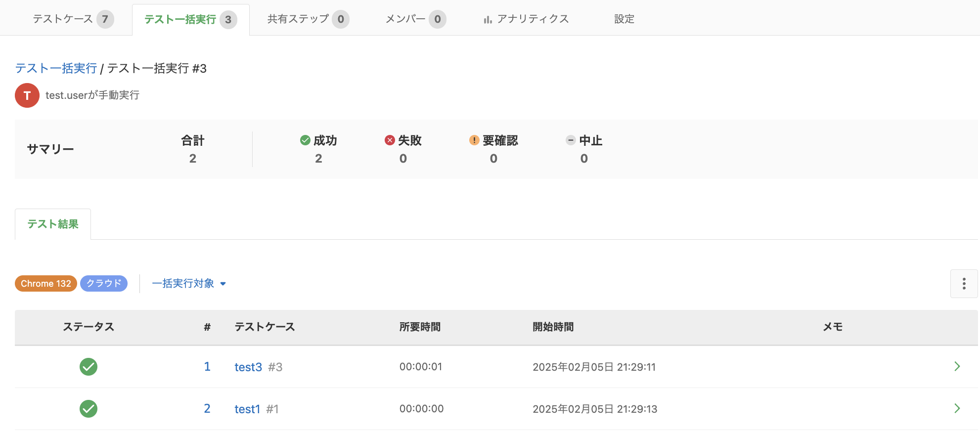980x432 pixels.
Task: Switch to the 共有ステップ tab
Action: (308, 19)
